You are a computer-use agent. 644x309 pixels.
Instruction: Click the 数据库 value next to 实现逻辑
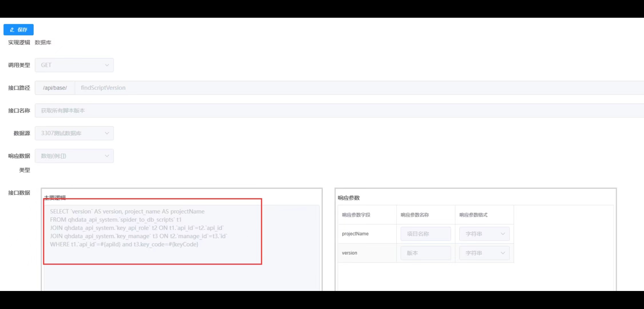tap(43, 43)
